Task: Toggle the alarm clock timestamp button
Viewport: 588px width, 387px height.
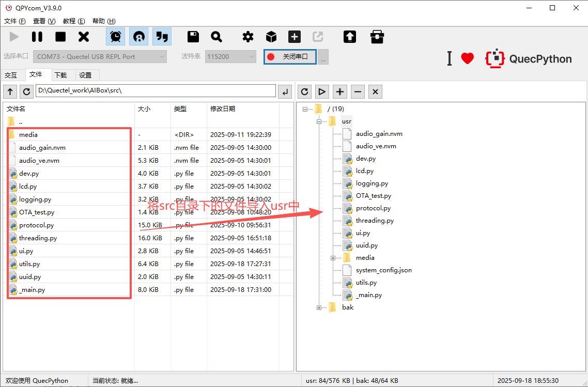Action: point(116,37)
